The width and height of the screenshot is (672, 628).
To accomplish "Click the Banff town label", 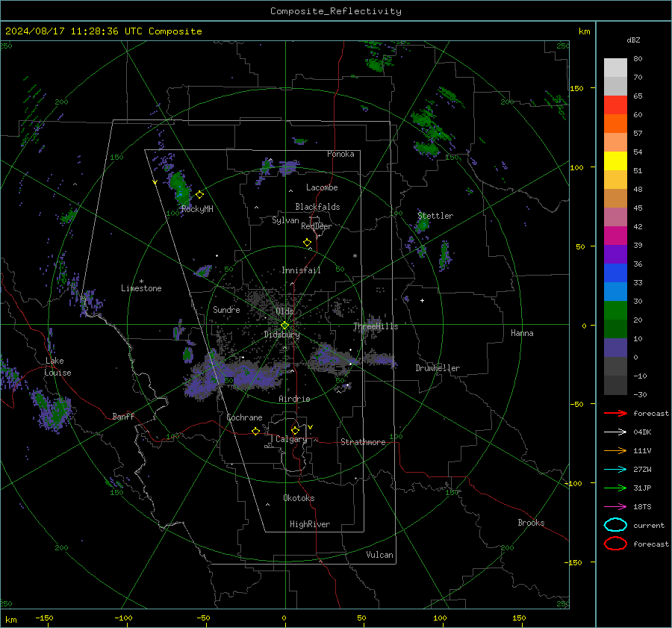I will 123,417.
